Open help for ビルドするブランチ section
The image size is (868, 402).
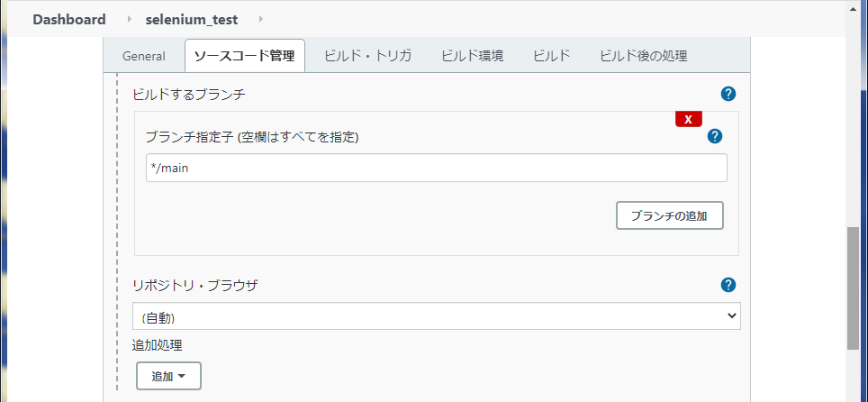728,95
